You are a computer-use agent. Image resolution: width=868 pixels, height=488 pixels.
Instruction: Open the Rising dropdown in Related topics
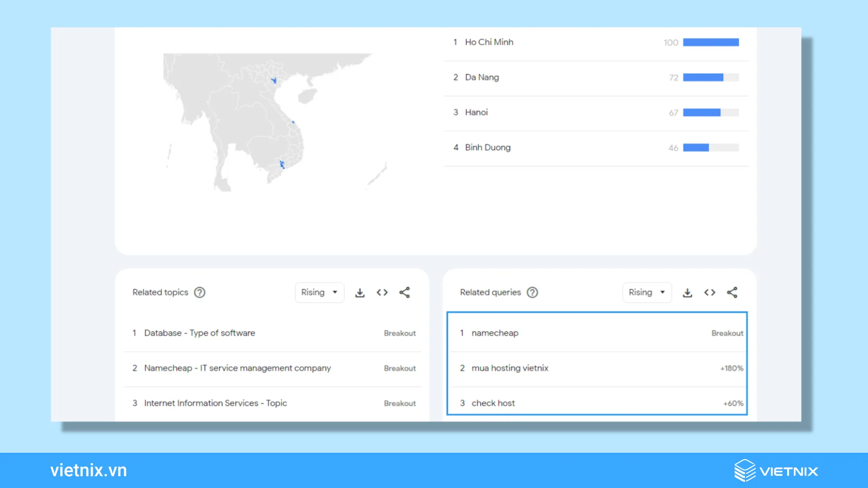coord(318,292)
